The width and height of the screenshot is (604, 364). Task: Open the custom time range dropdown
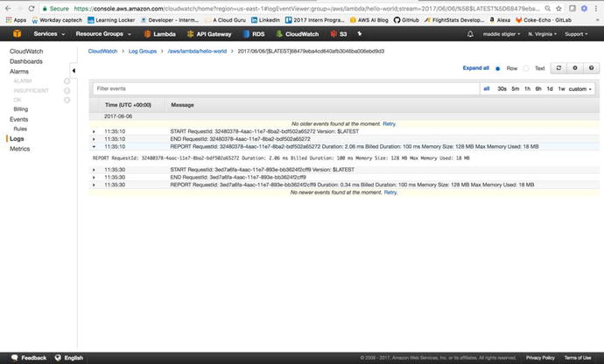tap(580, 88)
